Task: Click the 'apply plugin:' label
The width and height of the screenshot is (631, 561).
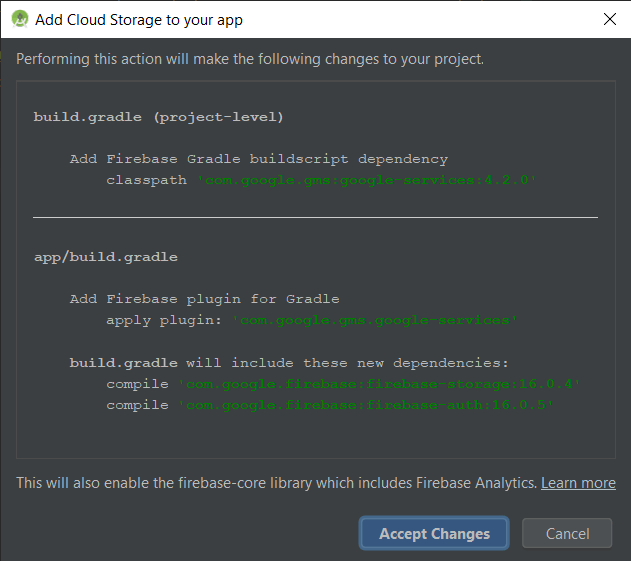Action: pos(164,320)
